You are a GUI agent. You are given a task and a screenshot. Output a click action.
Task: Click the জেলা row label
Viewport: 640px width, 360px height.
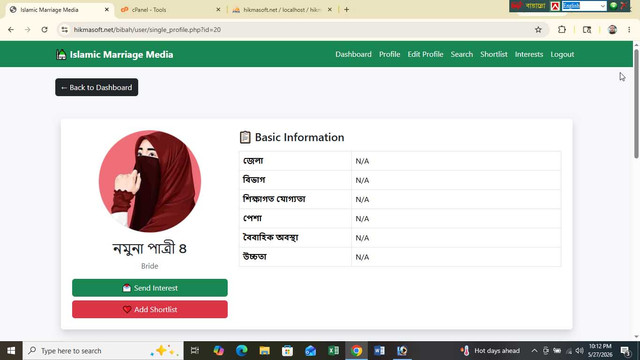pyautogui.click(x=253, y=161)
